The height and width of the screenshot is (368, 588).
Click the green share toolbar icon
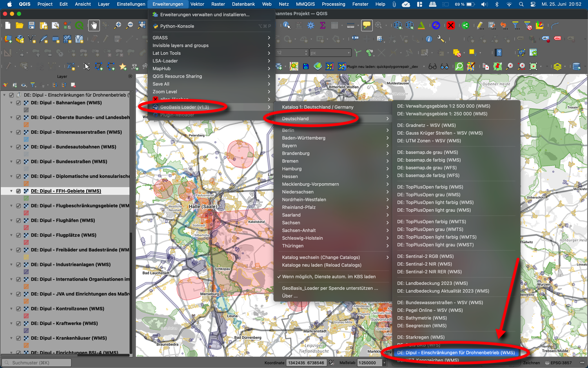click(x=465, y=26)
